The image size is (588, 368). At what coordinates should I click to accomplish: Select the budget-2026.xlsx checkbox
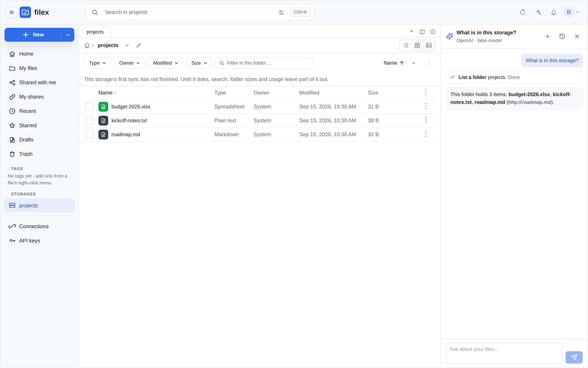pos(89,107)
